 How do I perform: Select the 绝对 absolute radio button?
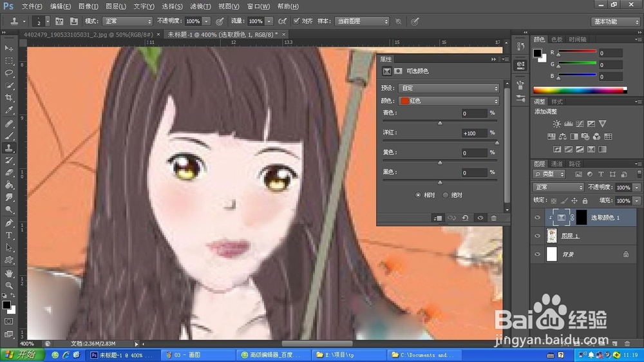click(446, 195)
